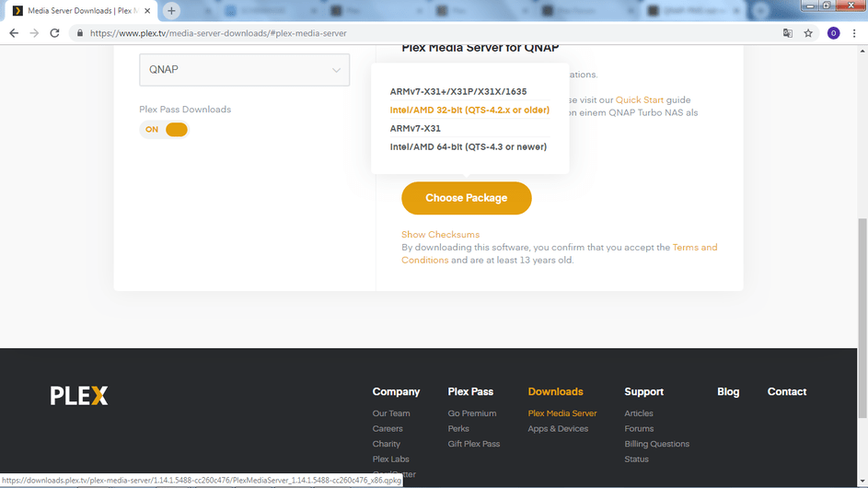This screenshot has width=868, height=488.
Task: Expand the QNAP platform dropdown
Action: tap(244, 70)
